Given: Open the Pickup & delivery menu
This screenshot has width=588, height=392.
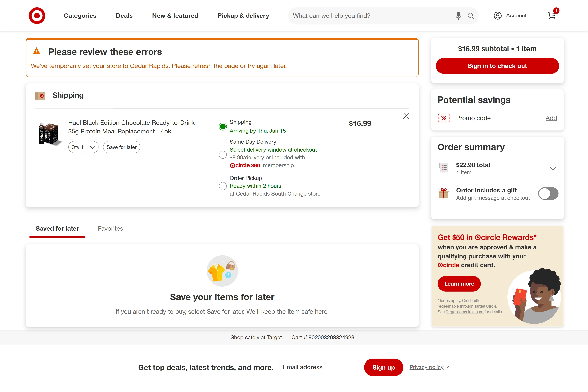Looking at the screenshot, I should pyautogui.click(x=243, y=16).
